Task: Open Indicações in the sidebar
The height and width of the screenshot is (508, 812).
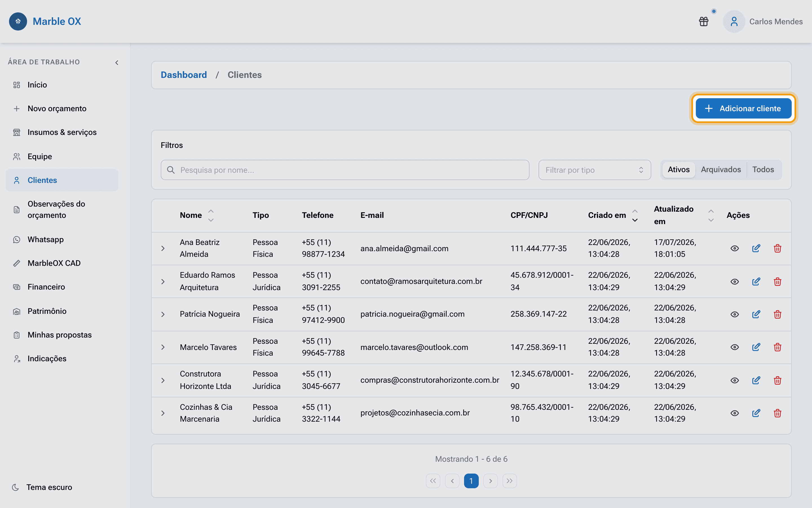Action: coord(62,358)
